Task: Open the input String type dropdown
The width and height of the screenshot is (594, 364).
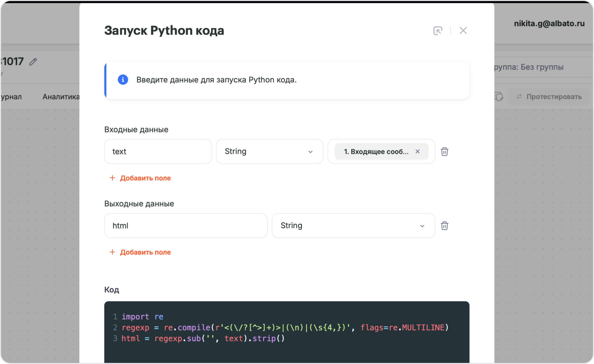Action: (269, 152)
